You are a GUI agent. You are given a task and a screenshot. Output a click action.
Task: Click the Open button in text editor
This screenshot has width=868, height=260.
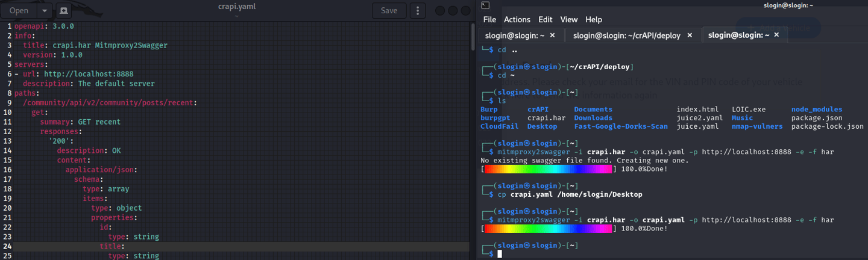point(19,10)
